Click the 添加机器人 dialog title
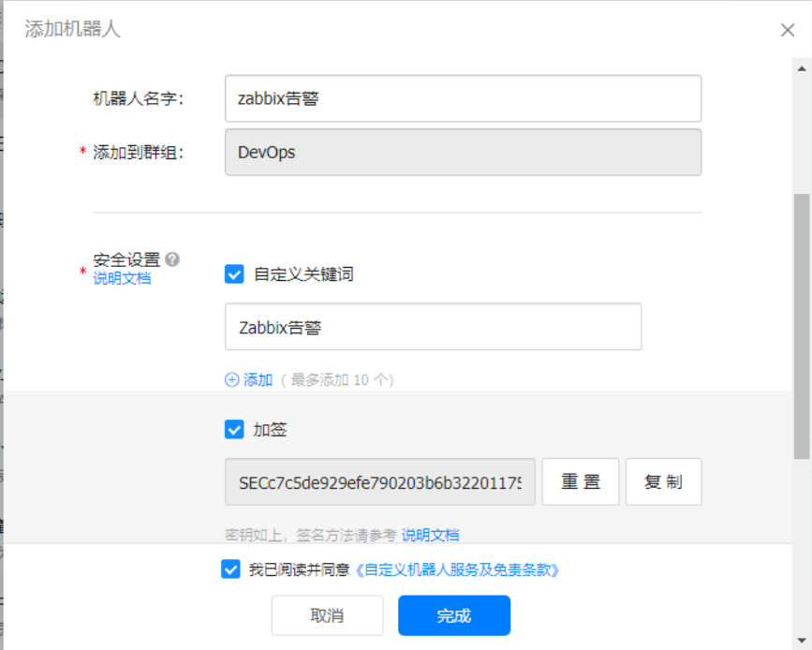The image size is (812, 650). [72, 29]
